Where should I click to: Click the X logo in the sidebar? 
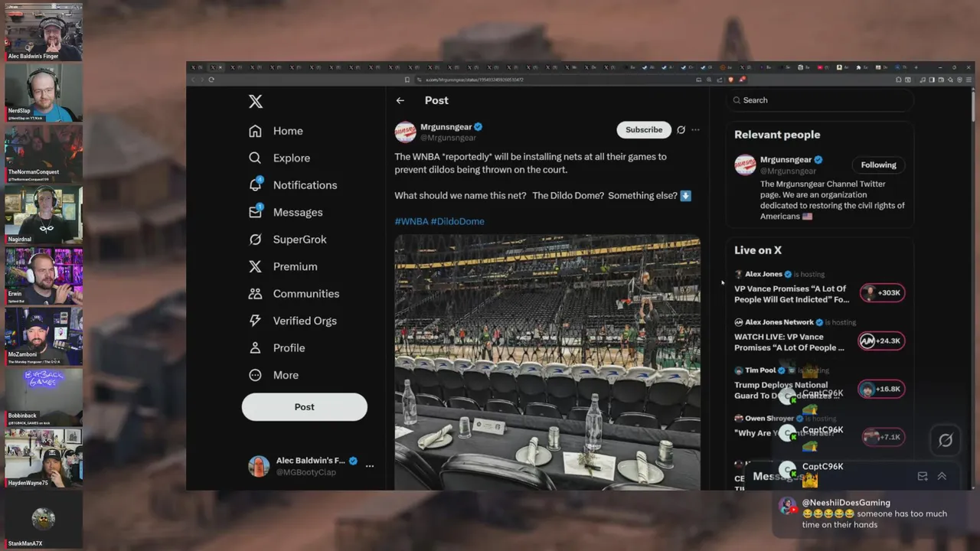pos(256,101)
